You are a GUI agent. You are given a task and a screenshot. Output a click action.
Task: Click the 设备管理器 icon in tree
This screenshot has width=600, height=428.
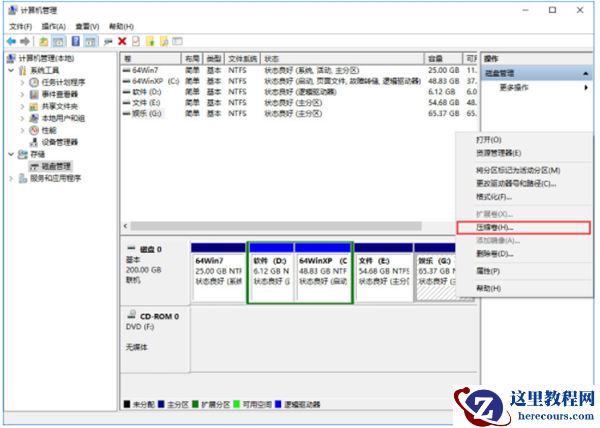pyautogui.click(x=34, y=142)
